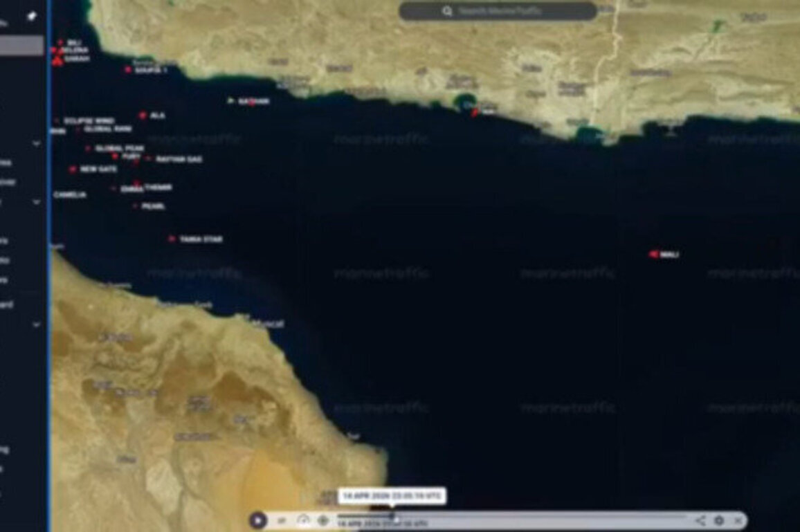Click the start date text under timeline

[x=382, y=524]
